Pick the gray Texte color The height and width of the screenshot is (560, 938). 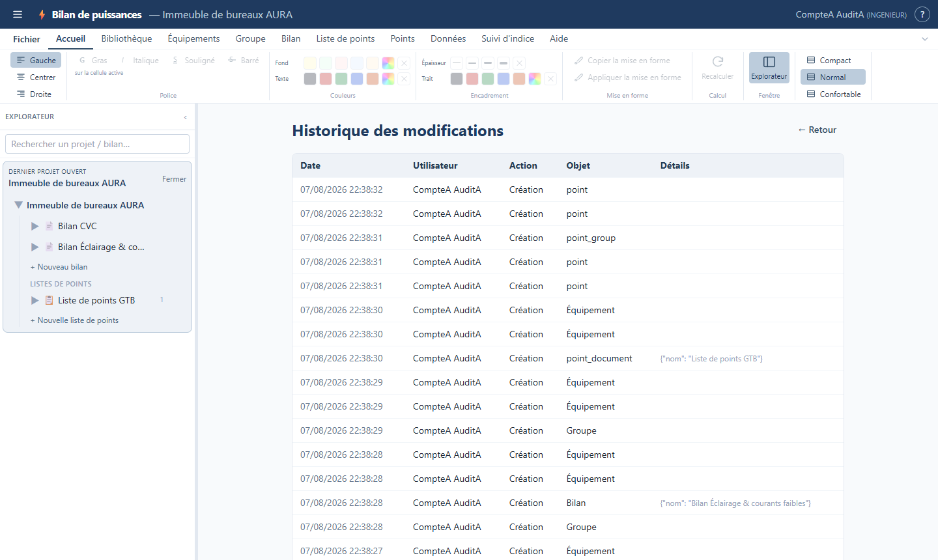(310, 79)
